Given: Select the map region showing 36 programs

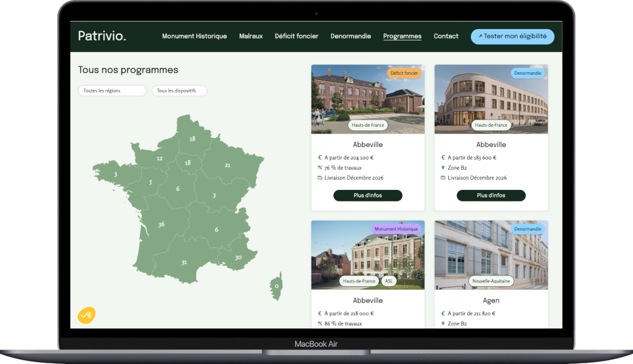Looking at the screenshot, I should tap(161, 225).
